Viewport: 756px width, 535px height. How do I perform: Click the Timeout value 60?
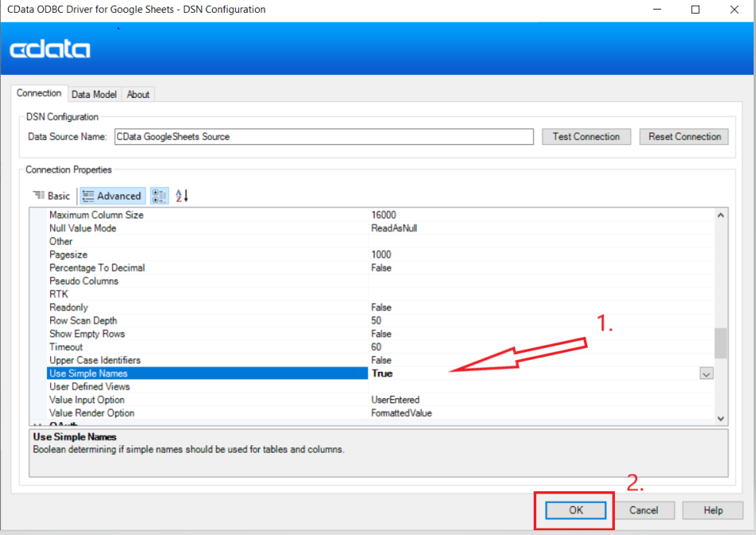(376, 347)
